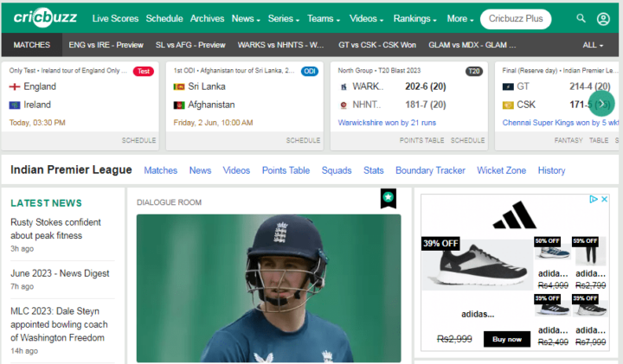Click the Adidas three-stripe logo
The width and height of the screenshot is (623, 364).
point(515,214)
